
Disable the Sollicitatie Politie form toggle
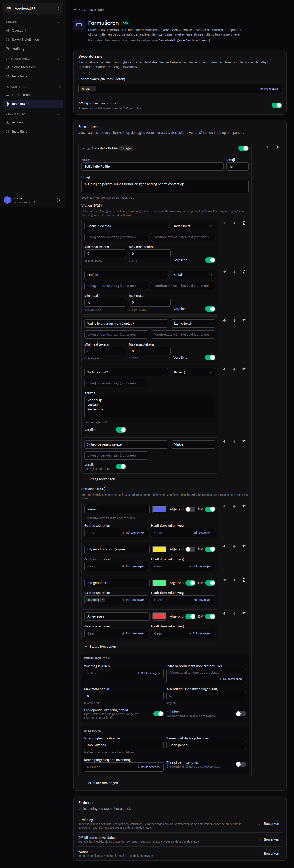point(243,148)
